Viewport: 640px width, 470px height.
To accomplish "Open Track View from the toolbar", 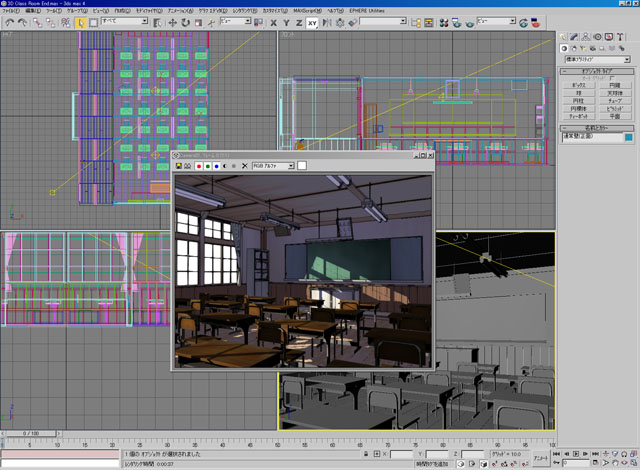I will [x=416, y=23].
